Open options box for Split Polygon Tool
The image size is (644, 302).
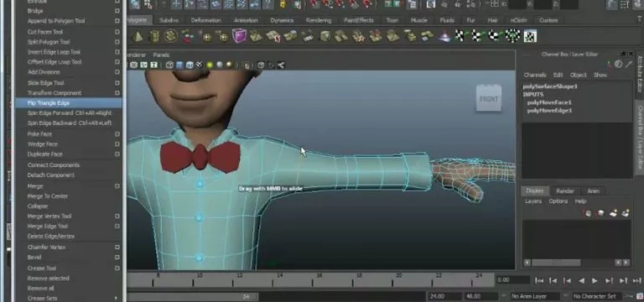(117, 42)
